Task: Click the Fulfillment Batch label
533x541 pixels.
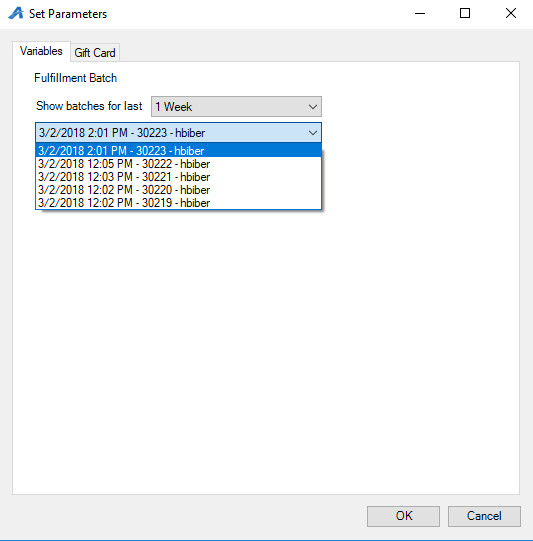Action: (75, 78)
